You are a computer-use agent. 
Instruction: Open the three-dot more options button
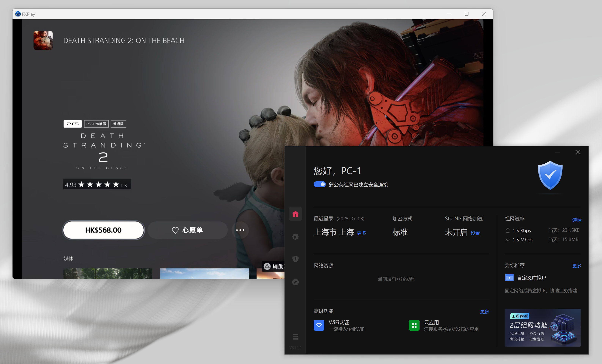click(x=240, y=230)
